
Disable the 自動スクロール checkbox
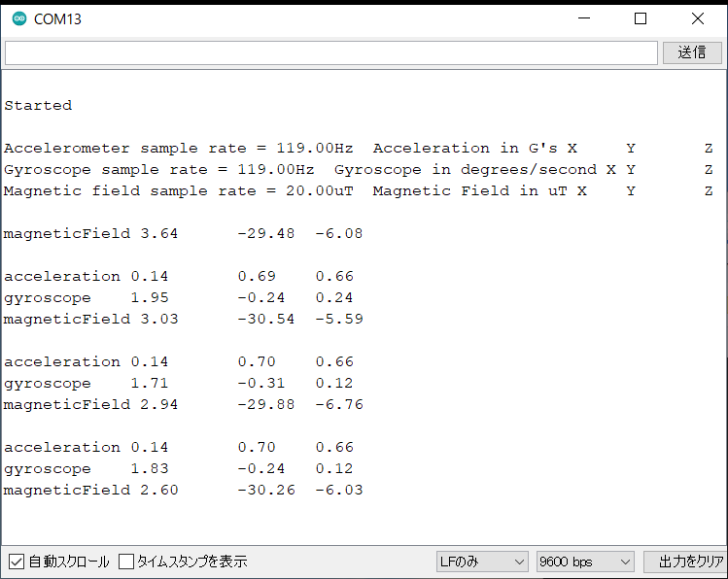17,562
